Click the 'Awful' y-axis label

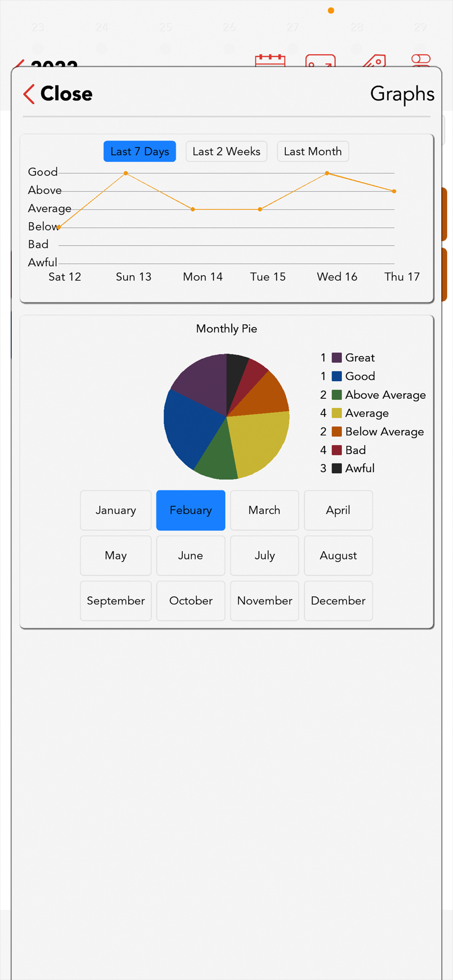[43, 263]
